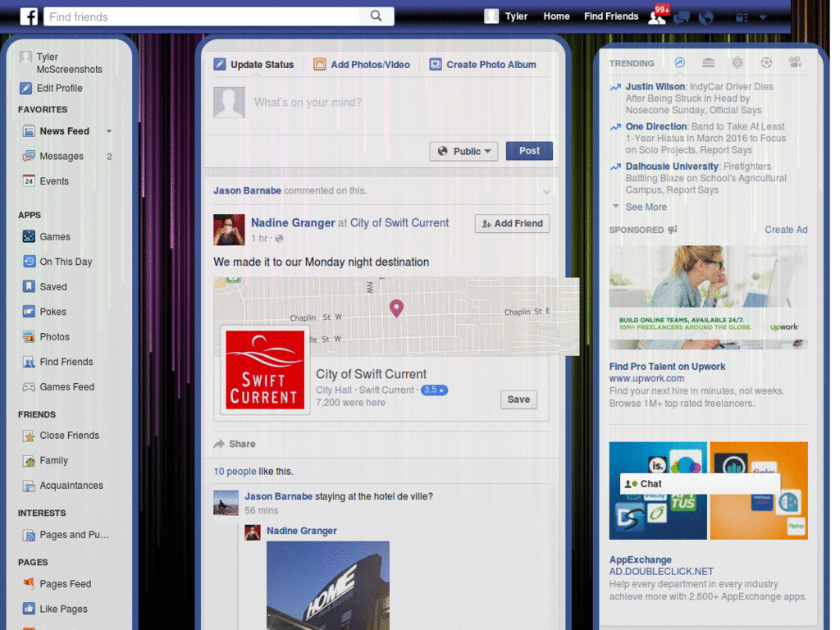This screenshot has height=630, width=840.
Task: Click the search magnifier icon
Action: coord(376,16)
